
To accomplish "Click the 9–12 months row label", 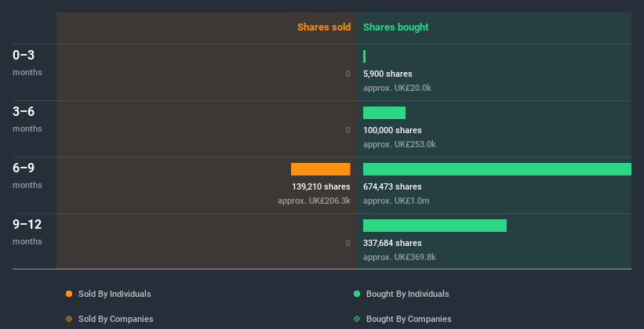I will (x=27, y=232).
